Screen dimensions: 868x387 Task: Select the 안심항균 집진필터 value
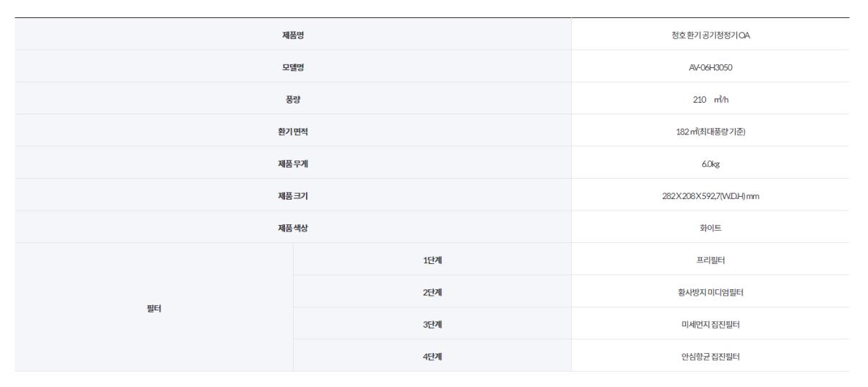[710, 356]
